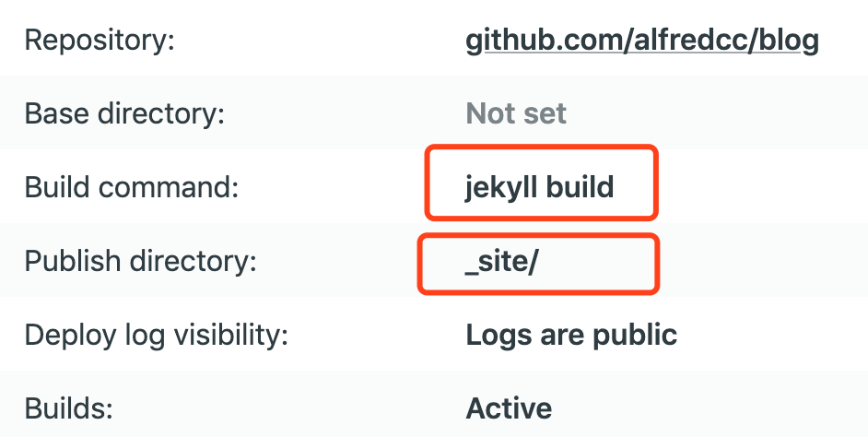Click the 'Deploy log visibility:' label
This screenshot has height=437, width=868.
click(157, 335)
